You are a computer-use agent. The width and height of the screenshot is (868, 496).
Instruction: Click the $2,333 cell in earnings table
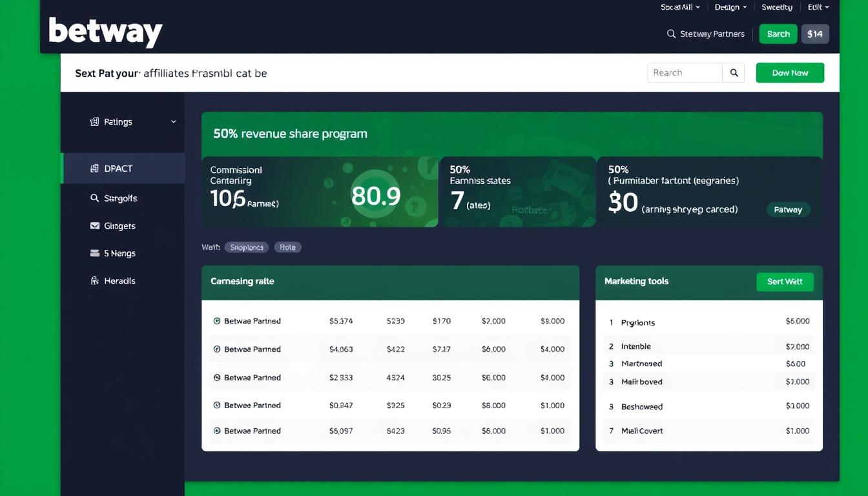(x=341, y=377)
